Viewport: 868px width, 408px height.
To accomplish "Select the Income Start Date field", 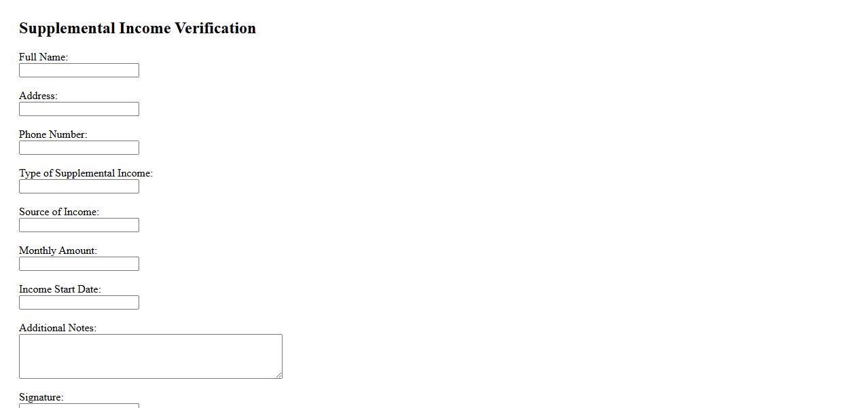I will (x=79, y=303).
